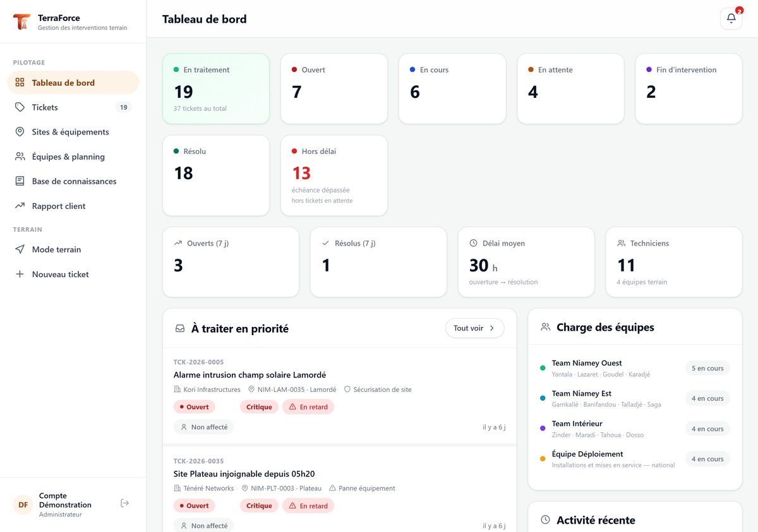Click the person icon in first Non affecté chip
Screen dimensions: 758x532
(x=184, y=427)
